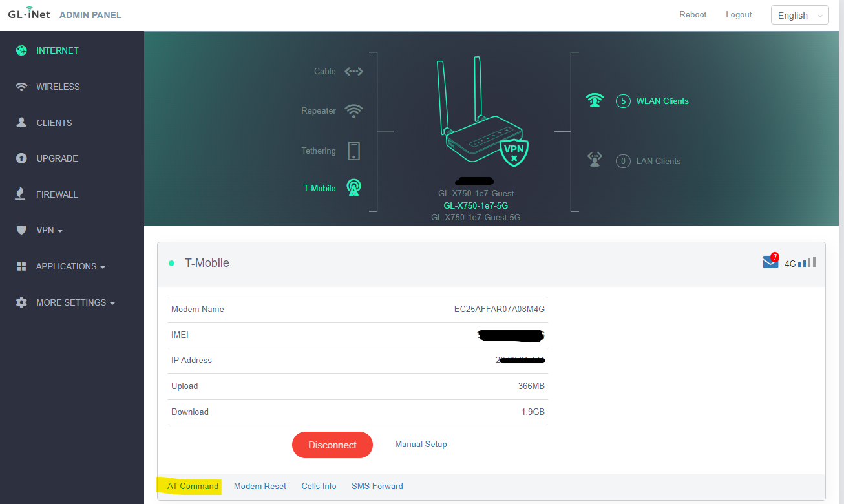The image size is (844, 504).
Task: Click the Tethering label
Action: (319, 151)
